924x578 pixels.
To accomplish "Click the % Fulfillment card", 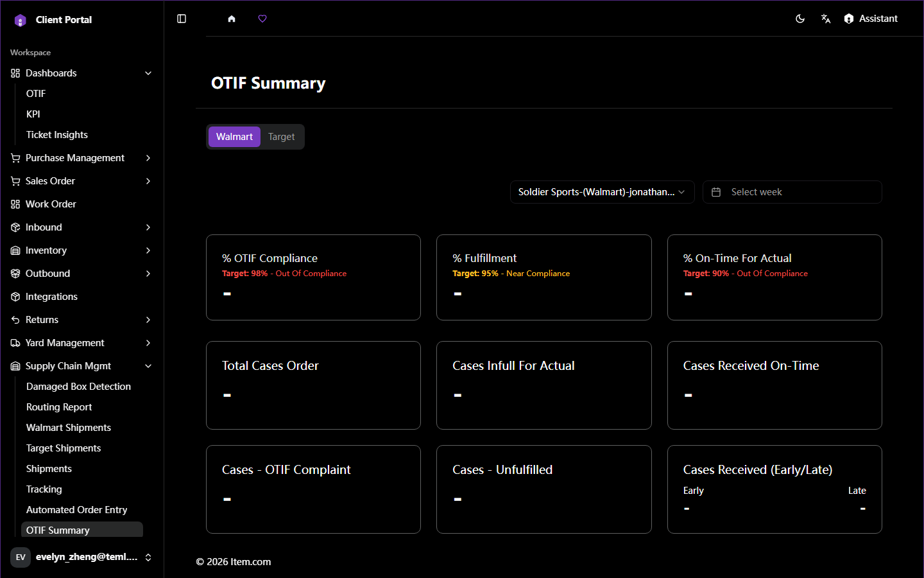I will click(544, 277).
